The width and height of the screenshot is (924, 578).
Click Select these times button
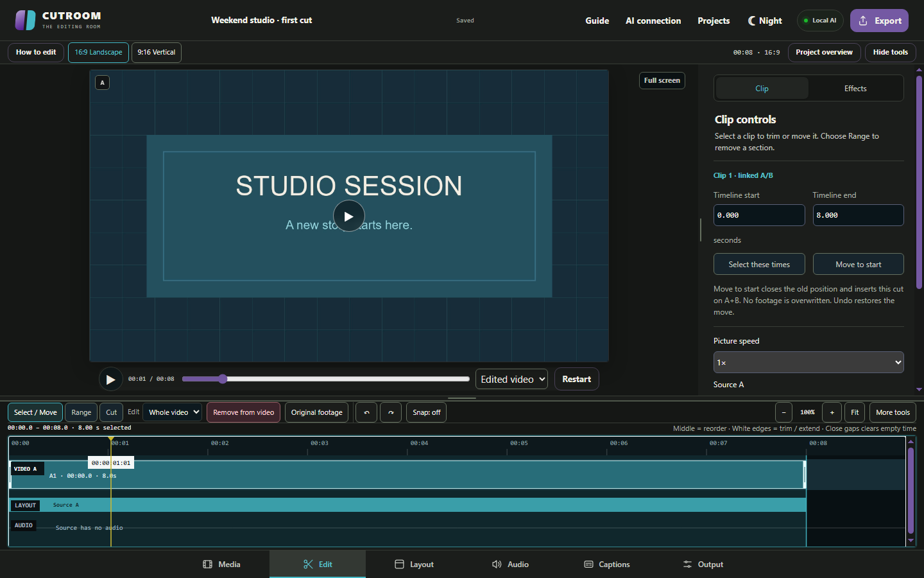759,265
